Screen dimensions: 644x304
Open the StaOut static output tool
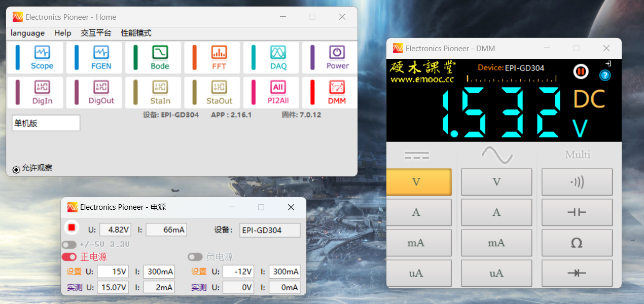coord(212,92)
